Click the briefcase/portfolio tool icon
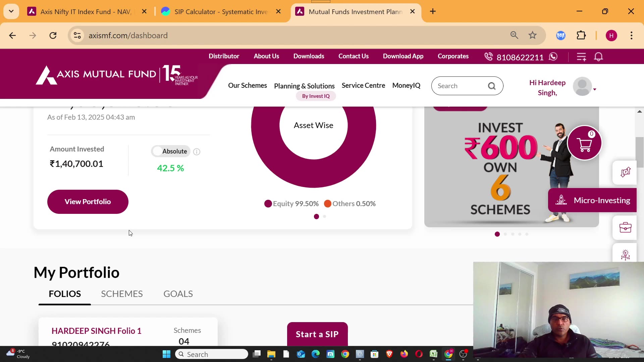The image size is (644, 362). [626, 228]
